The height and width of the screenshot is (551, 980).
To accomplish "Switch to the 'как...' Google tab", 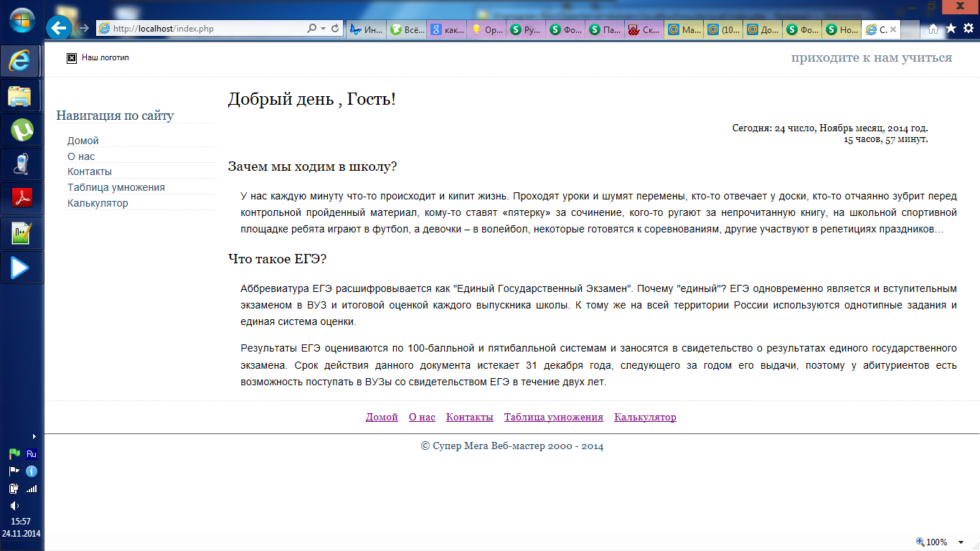I will [446, 29].
